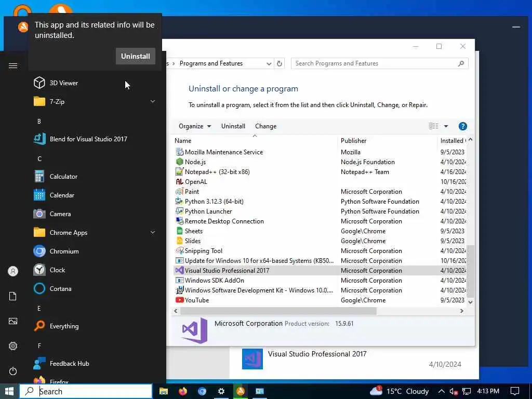Click Change in the Programs toolbar
The height and width of the screenshot is (399, 532).
point(265,126)
